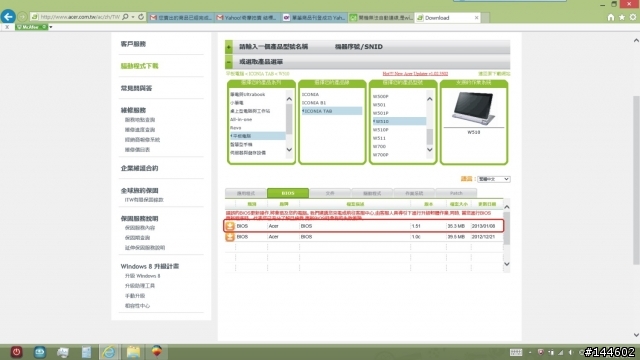Viewport: 640px width, 360px height.
Task: Open the McAfee toolbar dropdown arrow
Action: coord(51,27)
